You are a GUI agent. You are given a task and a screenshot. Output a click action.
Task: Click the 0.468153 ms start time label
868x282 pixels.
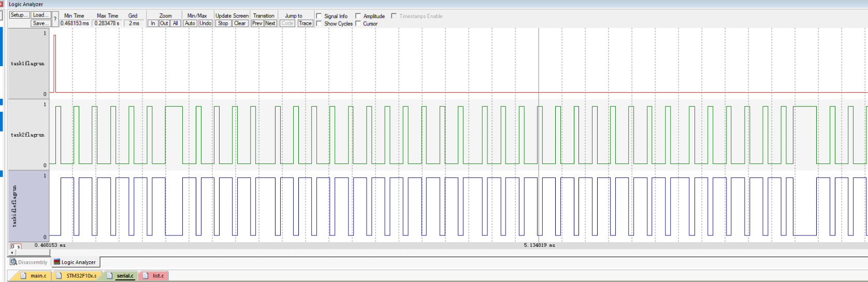pyautogui.click(x=50, y=245)
